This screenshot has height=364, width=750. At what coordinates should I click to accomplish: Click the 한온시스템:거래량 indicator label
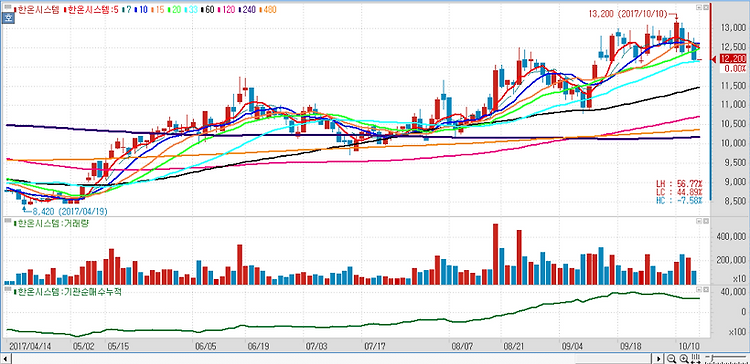pos(52,223)
